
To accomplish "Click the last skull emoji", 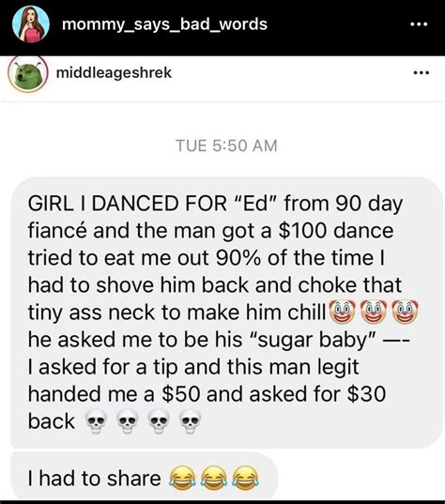I will (190, 421).
